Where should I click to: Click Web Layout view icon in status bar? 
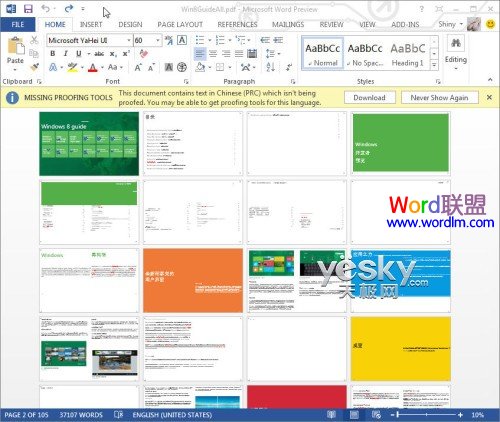(x=377, y=414)
